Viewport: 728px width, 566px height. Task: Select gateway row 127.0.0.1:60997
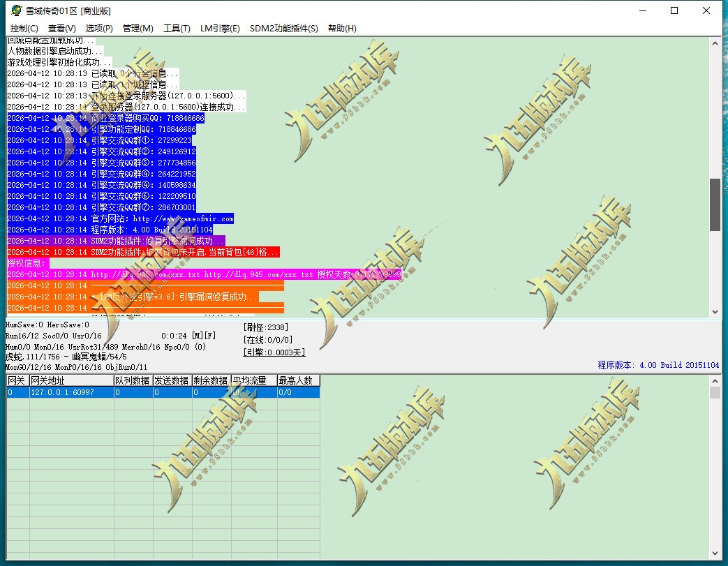pos(163,392)
